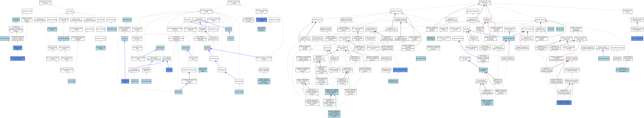The width and height of the screenshot is (644, 118).
Task: Select the 'protein kinase activity' node
Action: [17, 48]
